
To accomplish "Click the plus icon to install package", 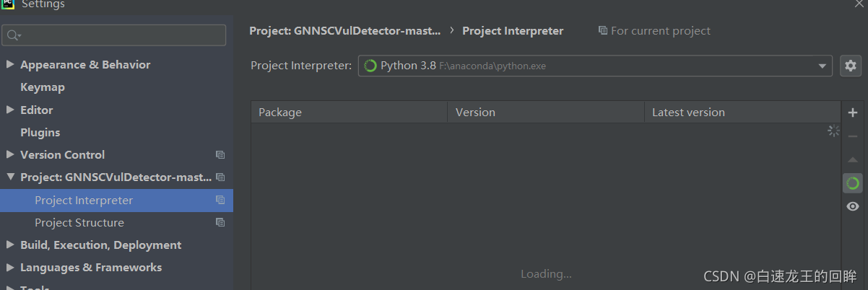I will [x=853, y=113].
